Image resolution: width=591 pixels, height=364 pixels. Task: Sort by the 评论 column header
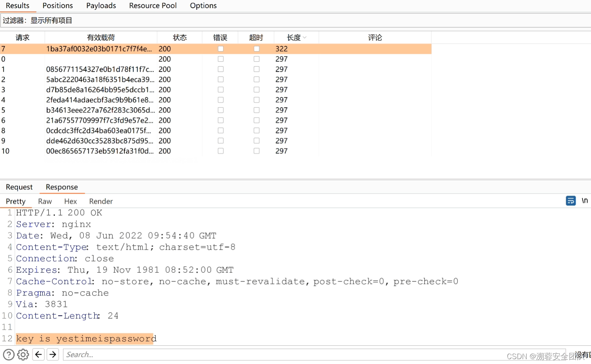click(375, 37)
